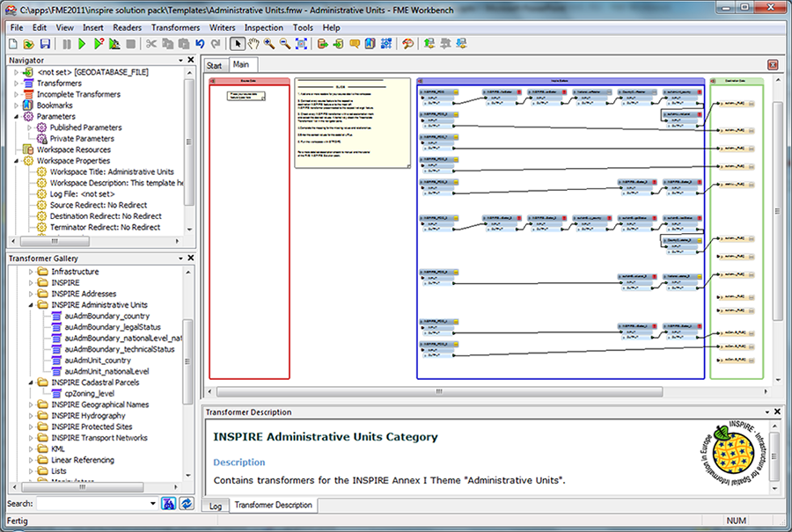The height and width of the screenshot is (532, 792).
Task: Expand Published Parameters in Navigator
Action: pyautogui.click(x=29, y=128)
